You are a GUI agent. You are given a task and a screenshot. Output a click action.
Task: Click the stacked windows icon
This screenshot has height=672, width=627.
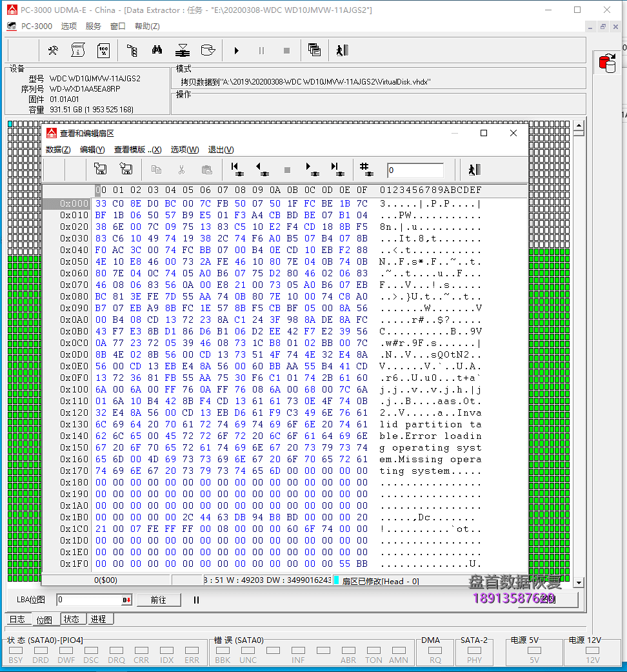click(x=314, y=50)
